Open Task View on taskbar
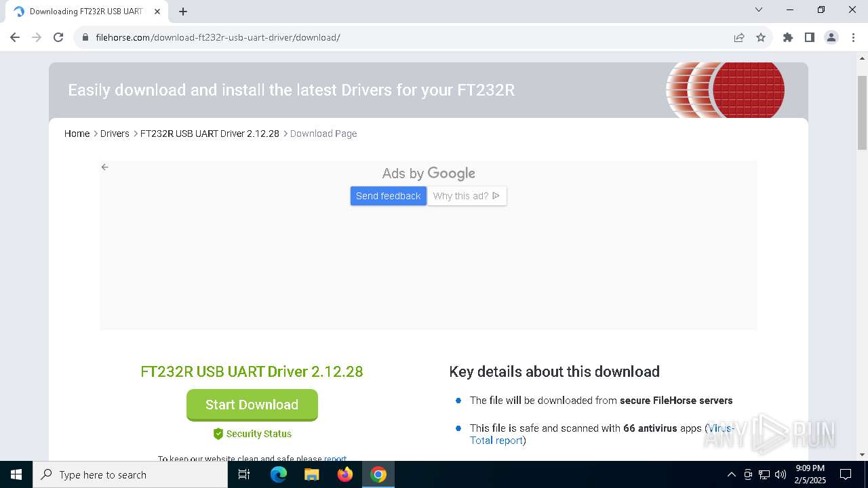 tap(244, 474)
